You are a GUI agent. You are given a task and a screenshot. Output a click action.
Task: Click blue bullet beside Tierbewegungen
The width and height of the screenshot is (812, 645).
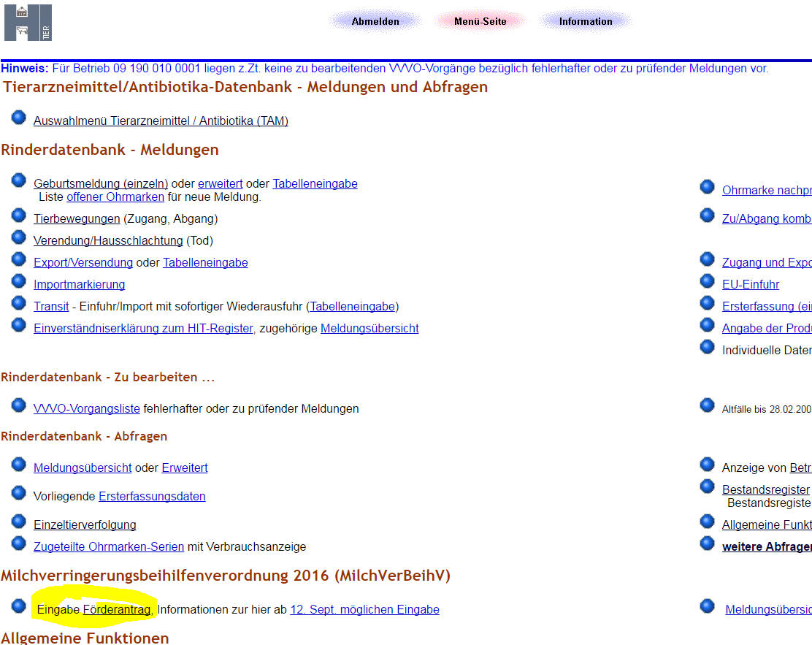(19, 216)
